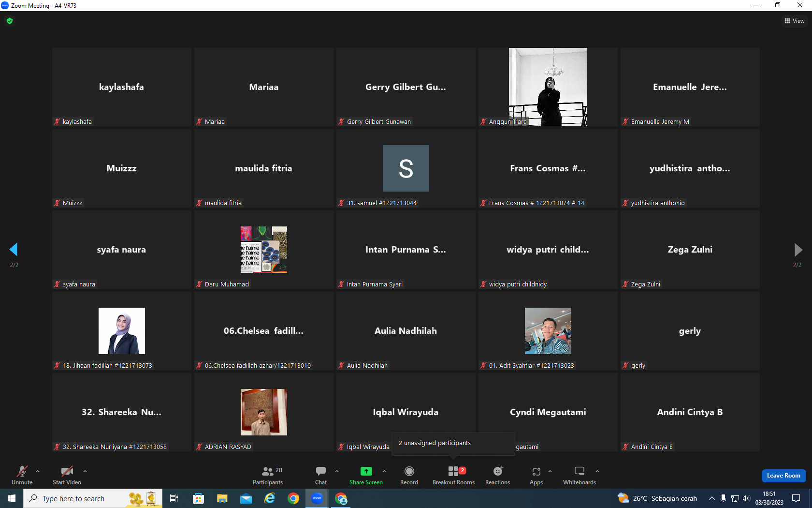Open the Chat panel

pyautogui.click(x=321, y=476)
